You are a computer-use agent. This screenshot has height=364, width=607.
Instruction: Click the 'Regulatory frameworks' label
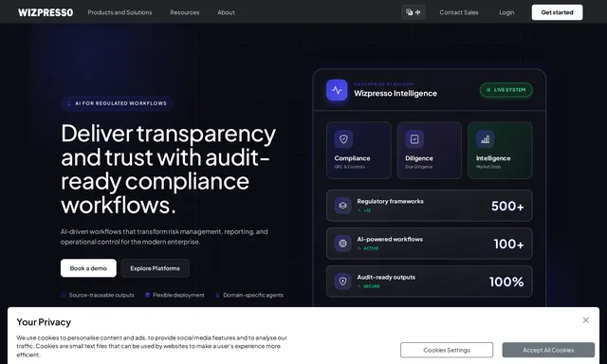390,201
